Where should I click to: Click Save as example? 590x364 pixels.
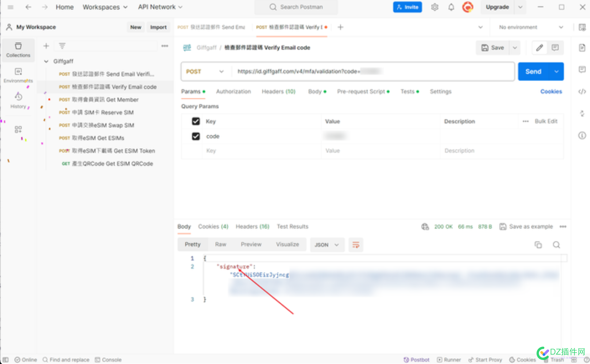(x=526, y=227)
